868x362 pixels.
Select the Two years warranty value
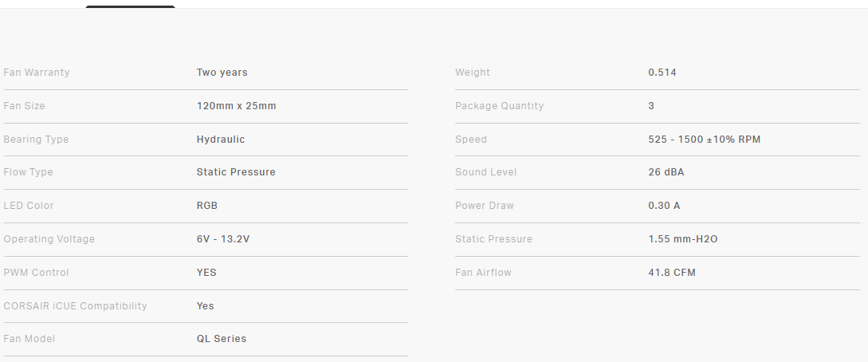(x=222, y=73)
